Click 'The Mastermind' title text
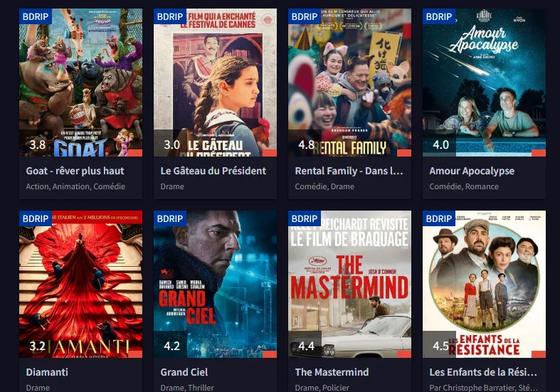 coord(332,372)
